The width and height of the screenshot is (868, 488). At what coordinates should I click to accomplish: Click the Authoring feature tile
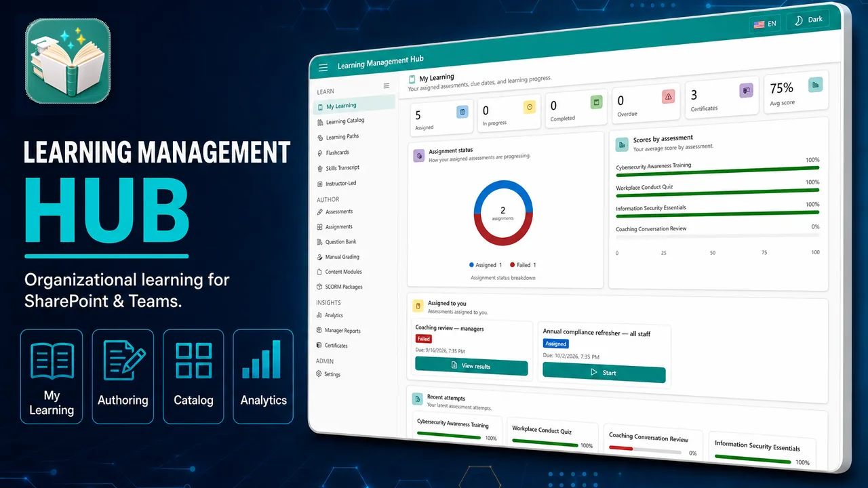click(x=123, y=376)
